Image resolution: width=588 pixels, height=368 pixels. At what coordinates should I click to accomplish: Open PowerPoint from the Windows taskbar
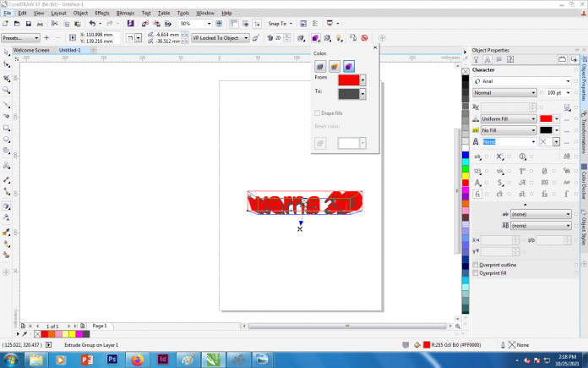tap(86, 360)
